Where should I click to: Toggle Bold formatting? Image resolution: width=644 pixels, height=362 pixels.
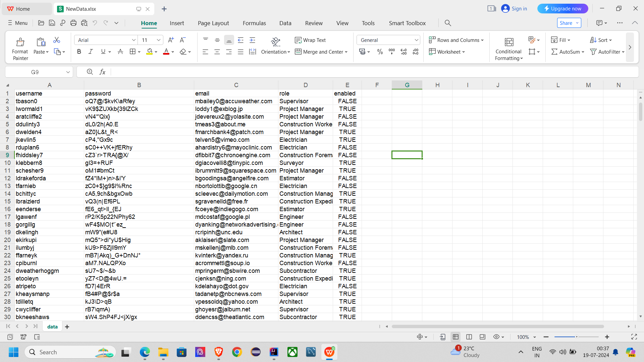tap(79, 52)
